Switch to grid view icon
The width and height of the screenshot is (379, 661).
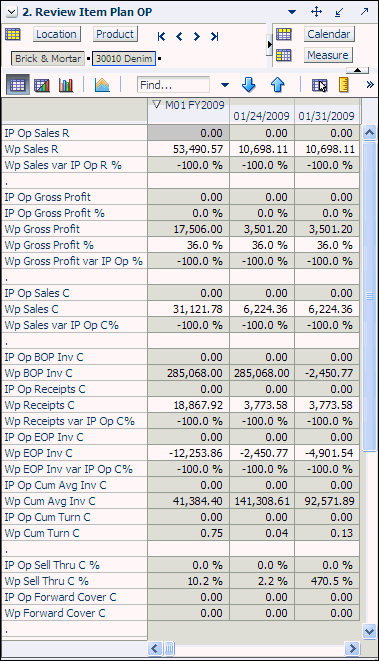pos(17,85)
